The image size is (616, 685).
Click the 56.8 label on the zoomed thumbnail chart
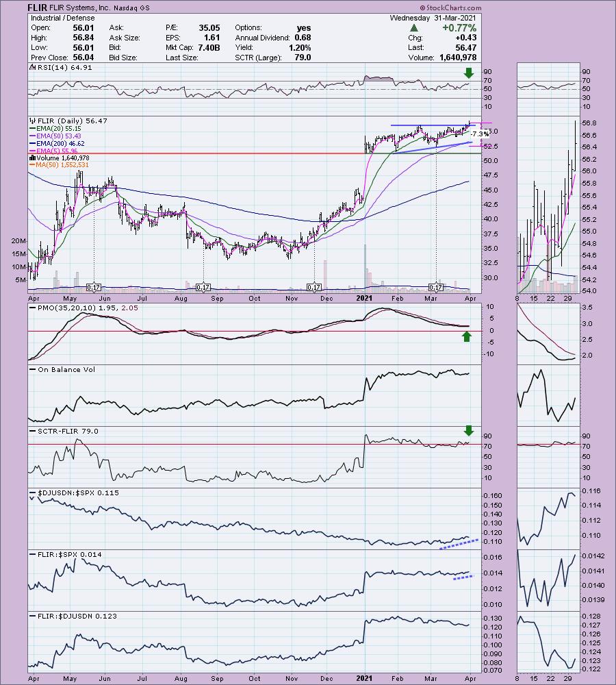(x=590, y=123)
